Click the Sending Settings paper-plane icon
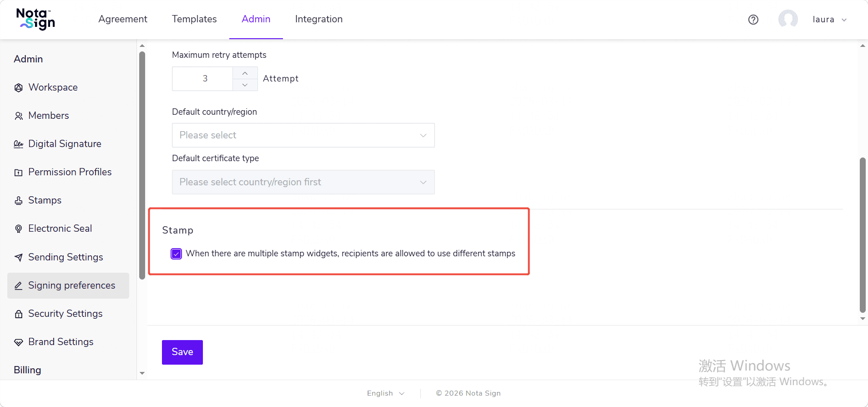This screenshot has height=407, width=868. (x=19, y=258)
